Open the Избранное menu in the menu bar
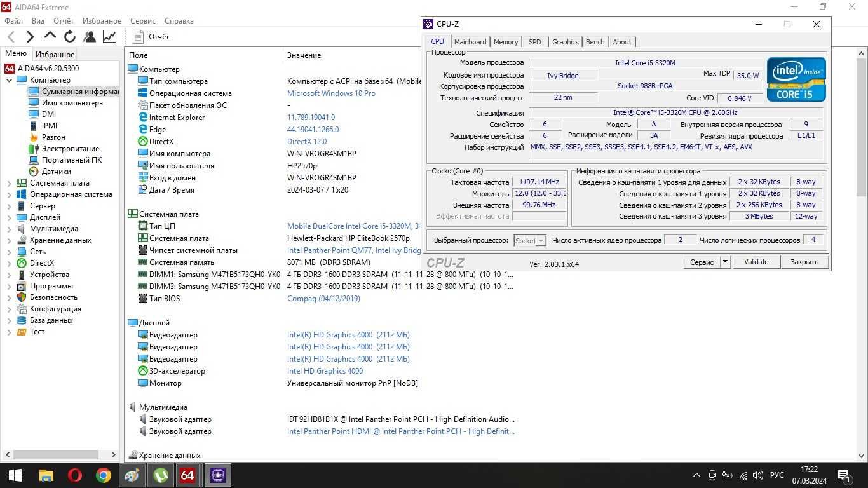868x488 pixels. click(102, 21)
